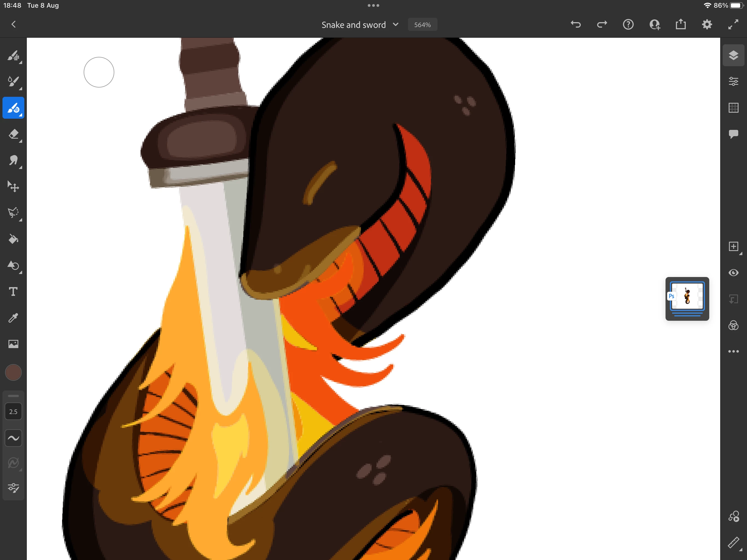Viewport: 747px width, 560px height.
Task: Undo the last action
Action: tap(576, 24)
